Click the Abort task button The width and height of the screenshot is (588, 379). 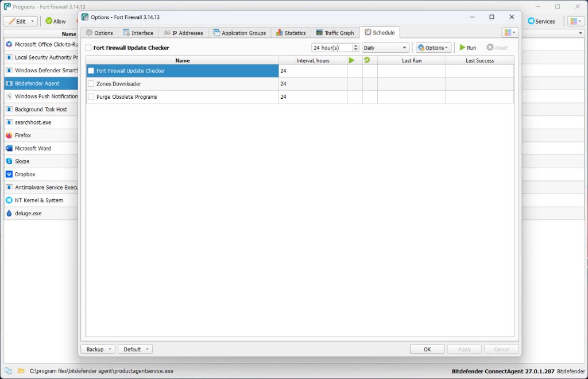(x=497, y=48)
